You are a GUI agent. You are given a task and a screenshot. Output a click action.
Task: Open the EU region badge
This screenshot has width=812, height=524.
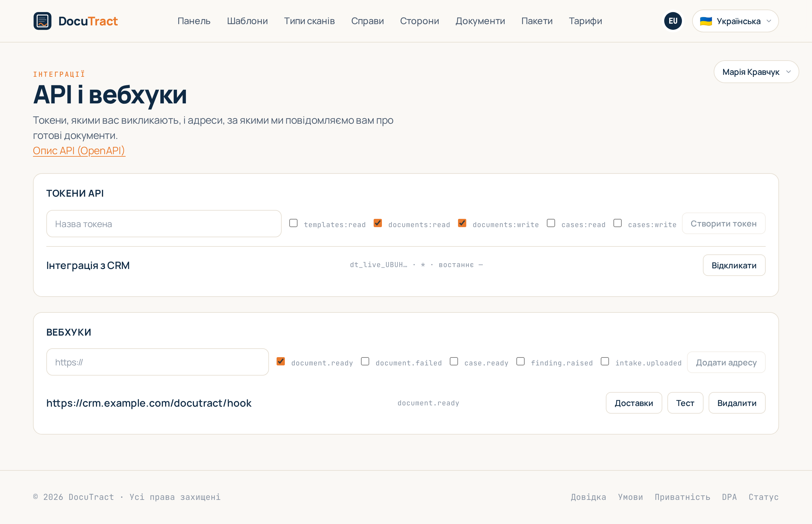(x=672, y=21)
